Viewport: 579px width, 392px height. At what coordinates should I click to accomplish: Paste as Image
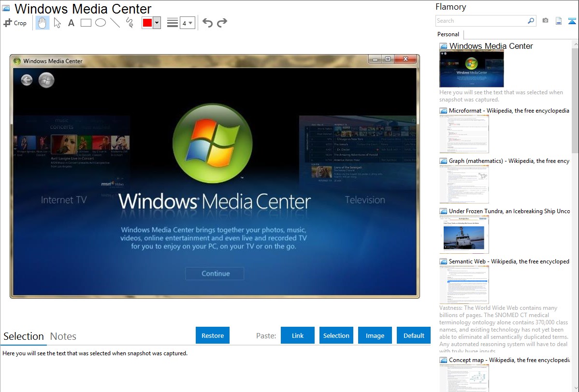(375, 335)
